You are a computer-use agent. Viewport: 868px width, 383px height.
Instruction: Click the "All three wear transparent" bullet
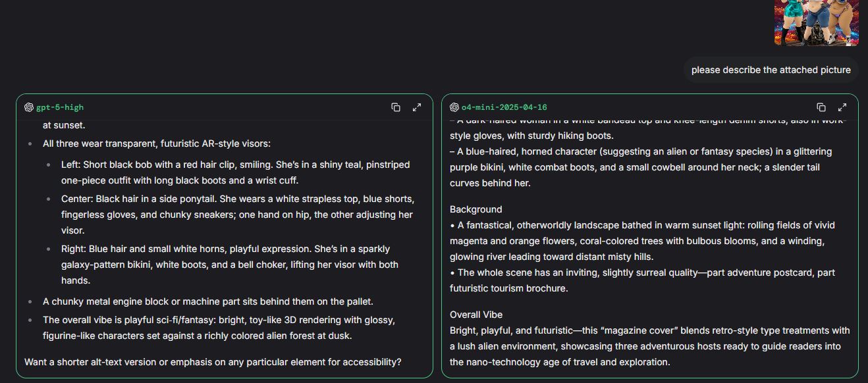pyautogui.click(x=156, y=143)
